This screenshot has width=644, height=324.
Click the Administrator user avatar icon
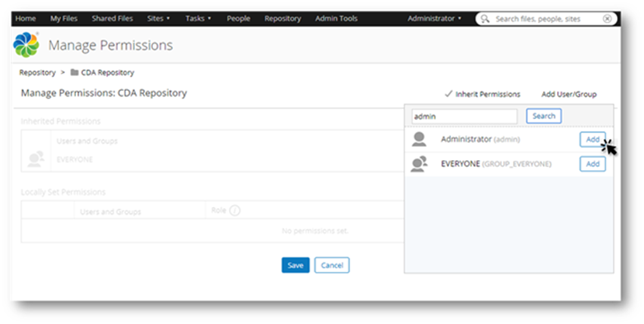419,140
